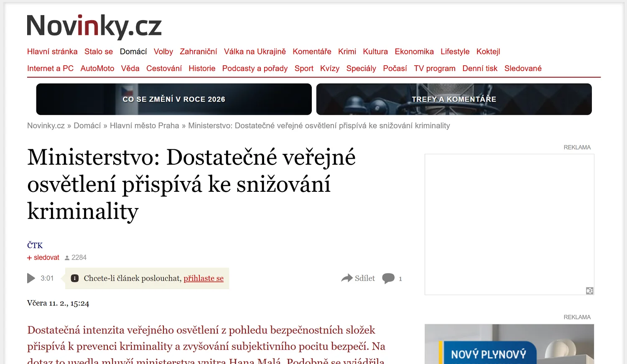Viewport: 627px width, 364px height.
Task: Open Válka na Ukrajině section
Action: (255, 51)
